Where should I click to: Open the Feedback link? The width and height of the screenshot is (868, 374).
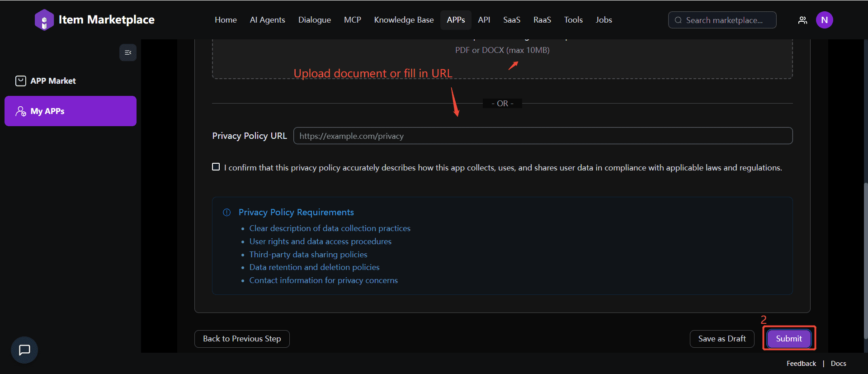(x=801, y=364)
